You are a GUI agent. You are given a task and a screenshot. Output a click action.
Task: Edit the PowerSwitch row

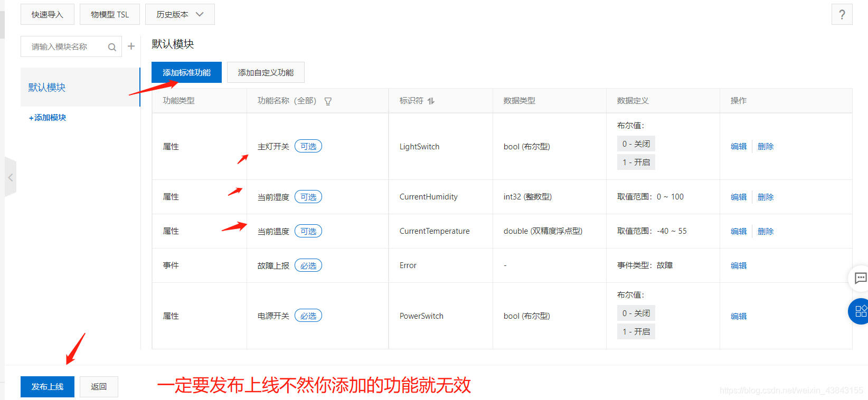pos(739,316)
